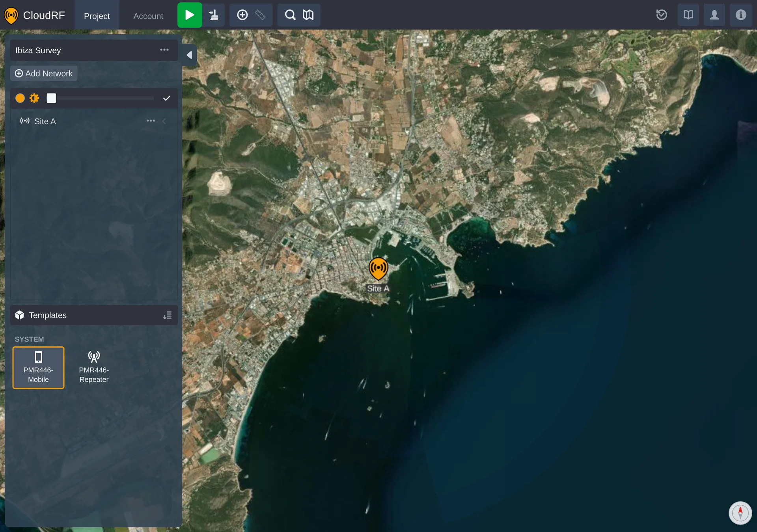Open the map layers icon

[308, 15]
